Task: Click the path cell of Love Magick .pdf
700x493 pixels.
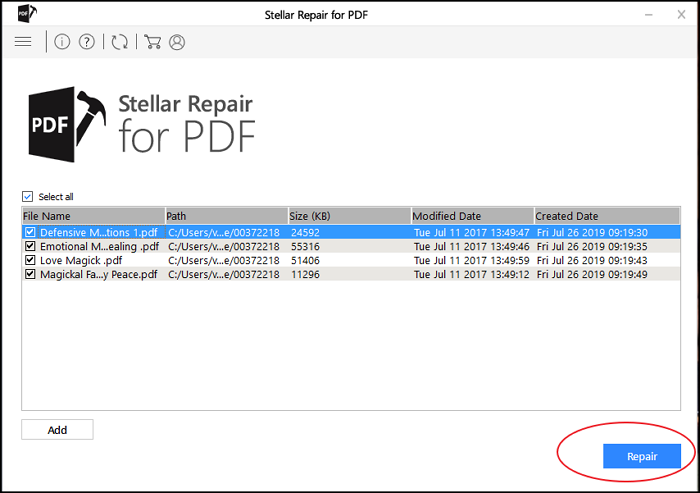Action: point(224,260)
